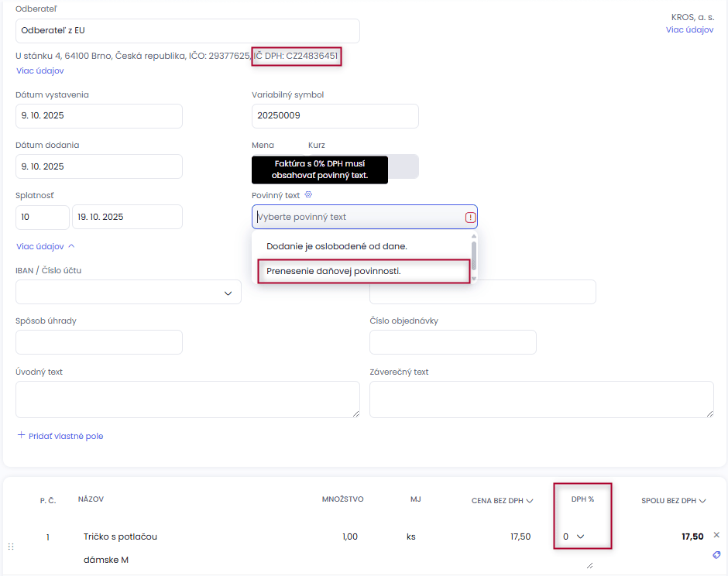
Task: Open the DPH % rate dropdown
Action: (574, 537)
